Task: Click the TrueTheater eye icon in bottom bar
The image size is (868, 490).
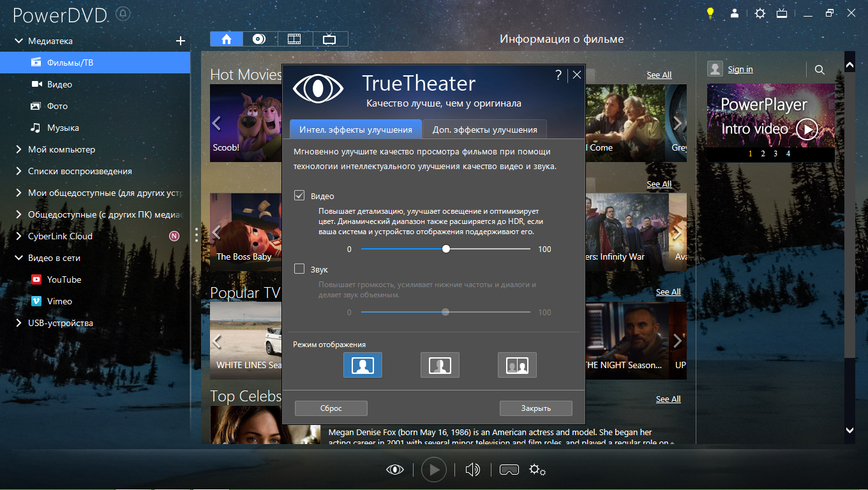Action: [x=395, y=470]
